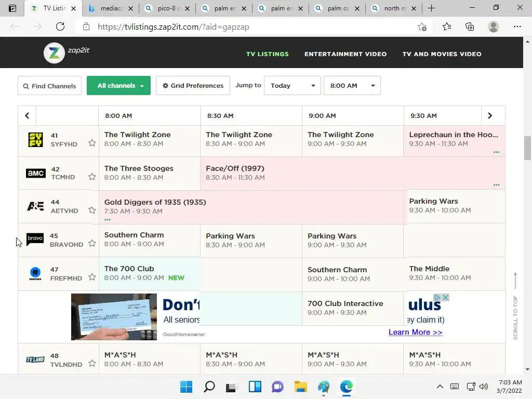Open tab actions menu icon
This screenshot has width=532, height=399.
tap(12, 8)
